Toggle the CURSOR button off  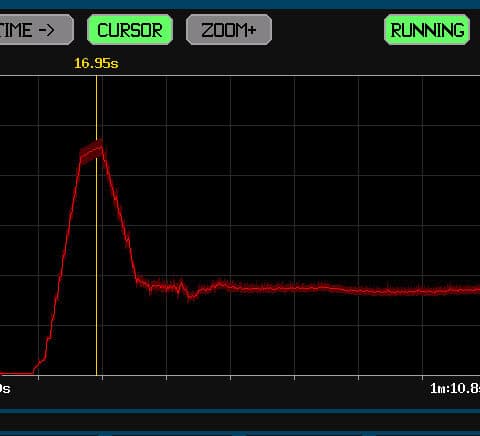pos(130,30)
